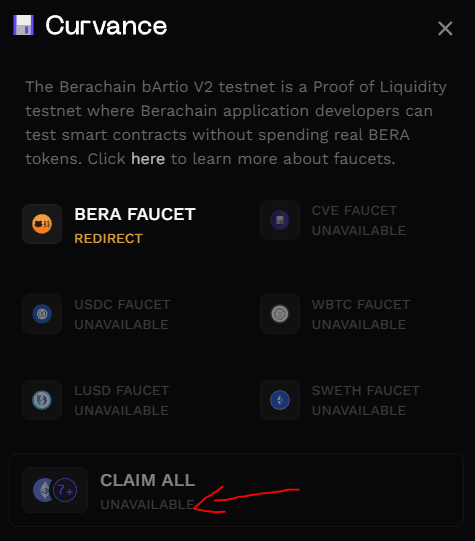Click the CVE token icon
The height and width of the screenshot is (541, 475).
pyautogui.click(x=280, y=220)
